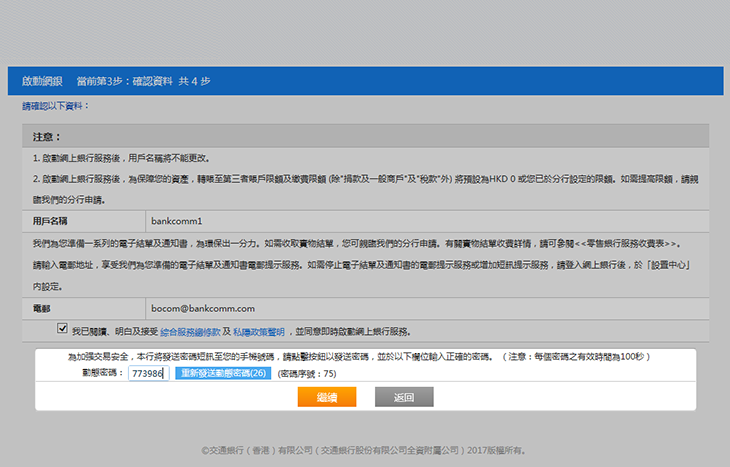
Task: Click the 交通銀行 copyright footer text
Action: click(x=363, y=450)
